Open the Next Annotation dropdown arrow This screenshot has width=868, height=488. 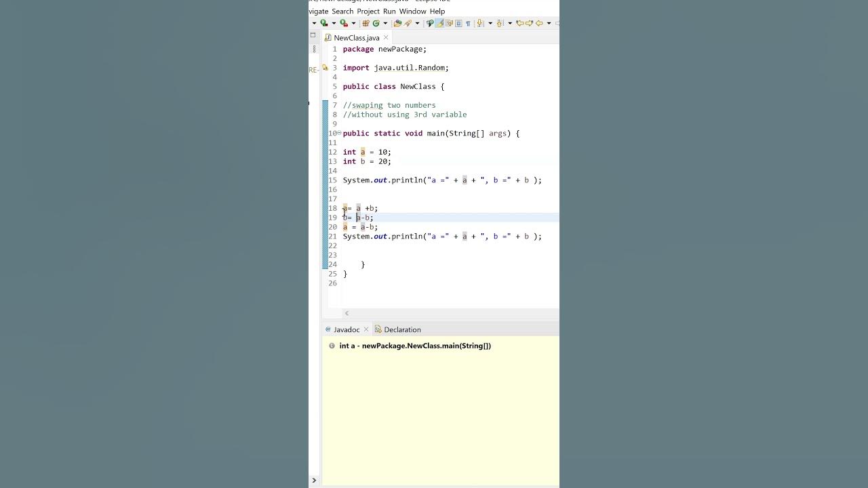[490, 23]
